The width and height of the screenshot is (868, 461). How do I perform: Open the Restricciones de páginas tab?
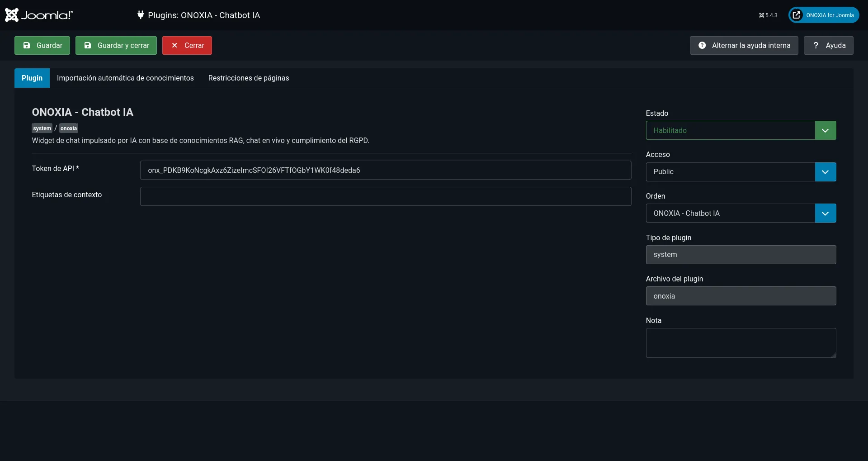[249, 78]
